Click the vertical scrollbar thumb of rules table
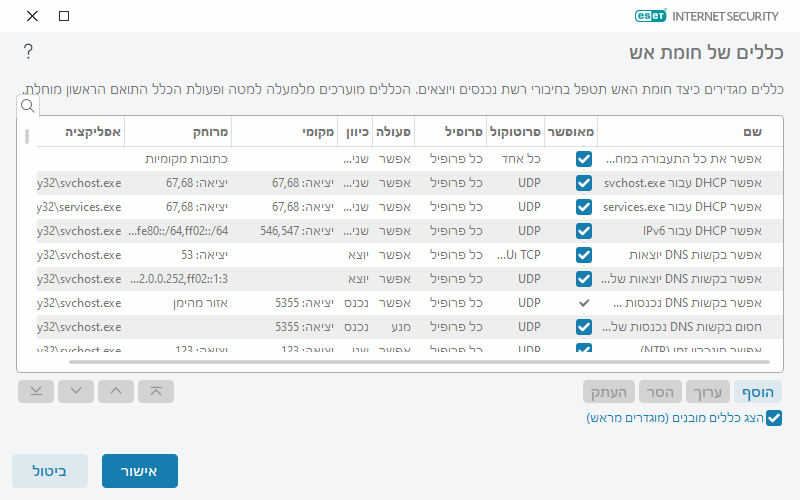This screenshot has height=500, width=800. (27, 136)
